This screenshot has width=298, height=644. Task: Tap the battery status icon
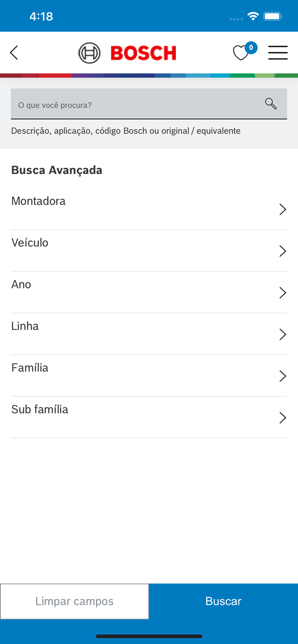click(x=273, y=17)
